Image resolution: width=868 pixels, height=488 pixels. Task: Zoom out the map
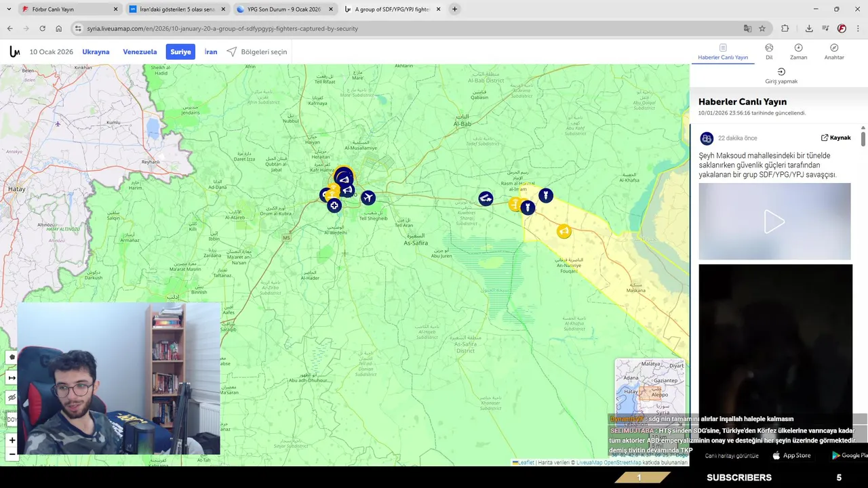[12, 453]
